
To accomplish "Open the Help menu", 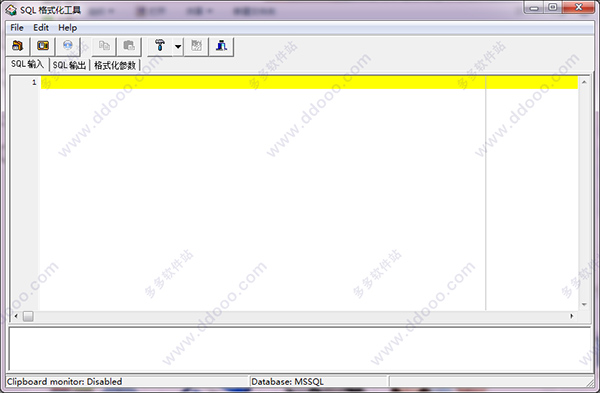I will tap(68, 28).
